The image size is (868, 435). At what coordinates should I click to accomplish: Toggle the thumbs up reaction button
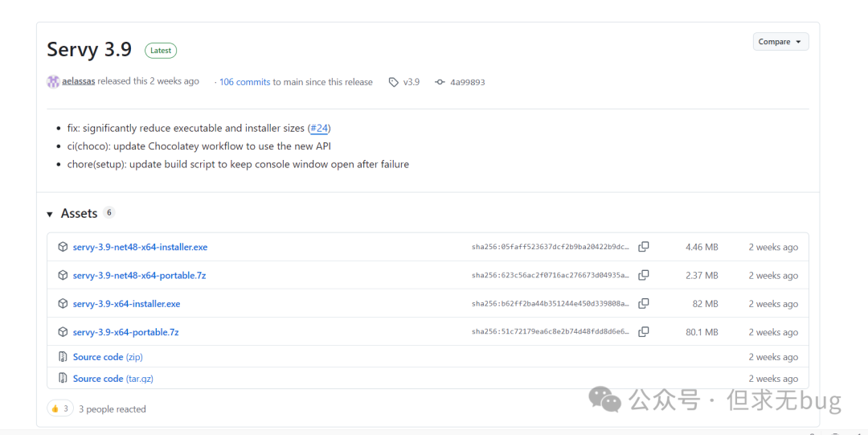tap(60, 408)
